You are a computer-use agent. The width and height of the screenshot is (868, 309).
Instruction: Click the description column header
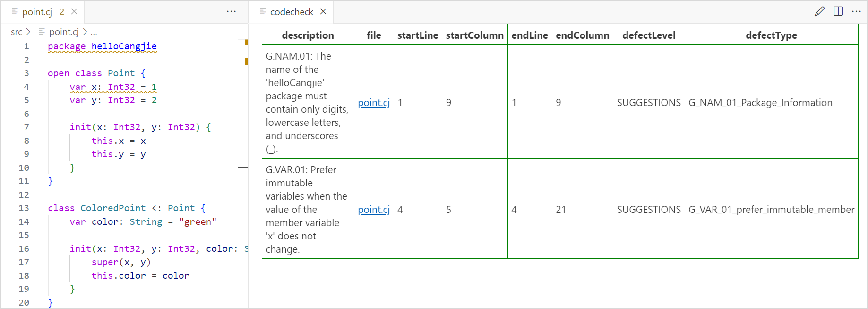308,35
